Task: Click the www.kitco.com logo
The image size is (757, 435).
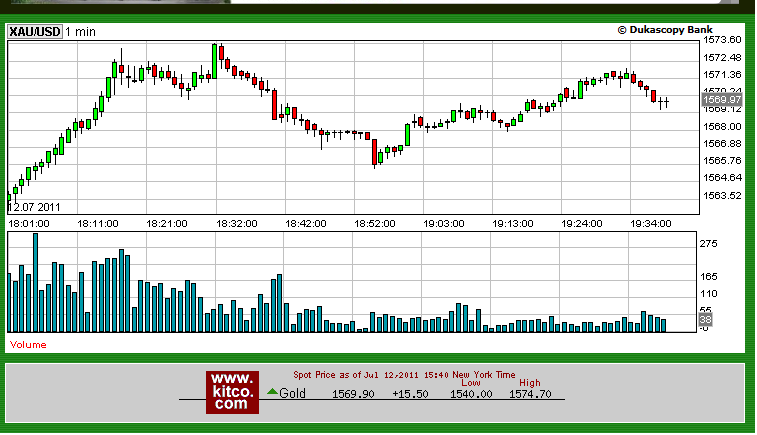Action: tap(232, 391)
